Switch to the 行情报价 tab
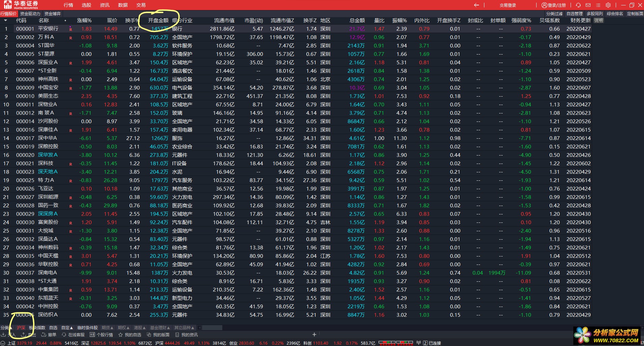 click(9, 14)
